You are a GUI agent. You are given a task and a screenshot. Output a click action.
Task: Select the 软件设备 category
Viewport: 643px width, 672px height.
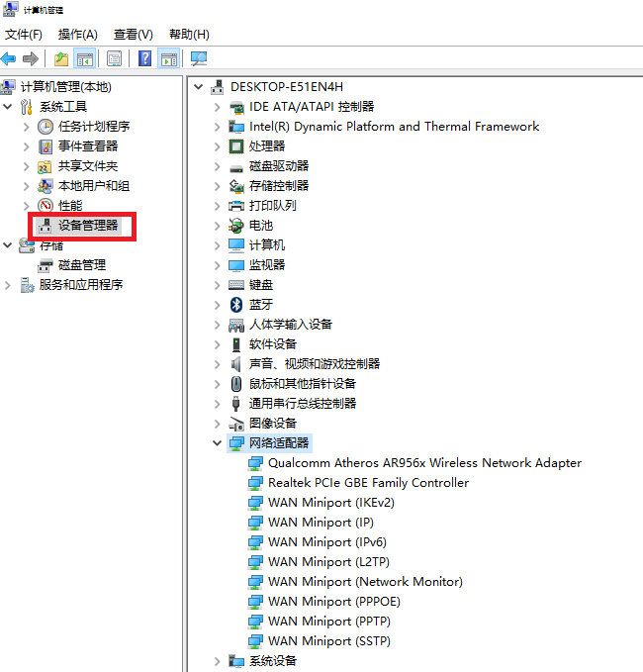273,344
